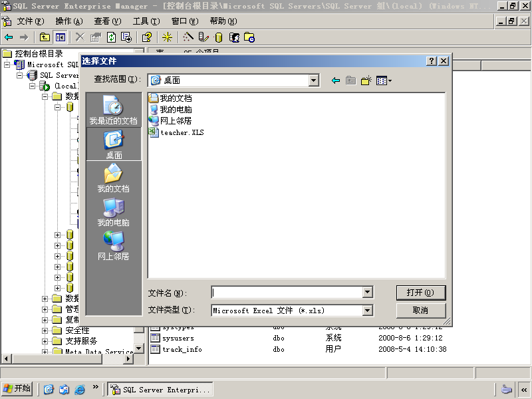Click the dialog's question mark help button
Viewport: 532px width, 399px height.
pos(431,61)
